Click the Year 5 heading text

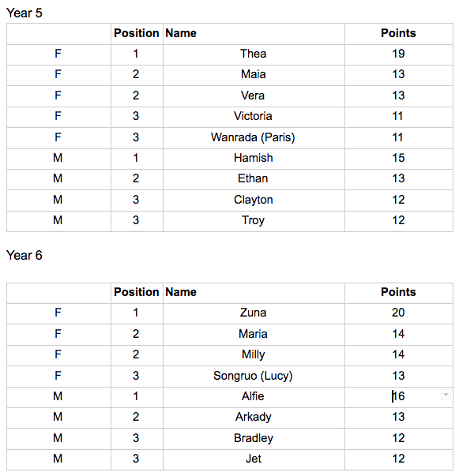24,13
